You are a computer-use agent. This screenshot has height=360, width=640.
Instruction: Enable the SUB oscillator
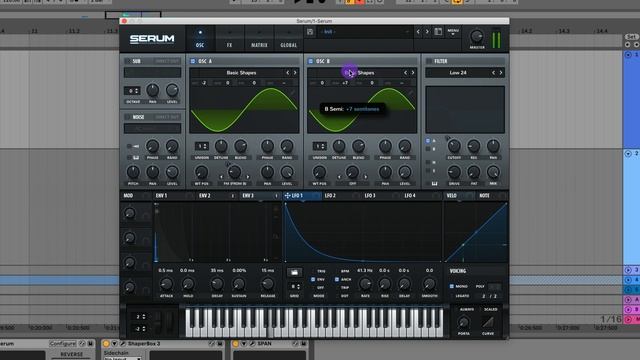coord(128,61)
